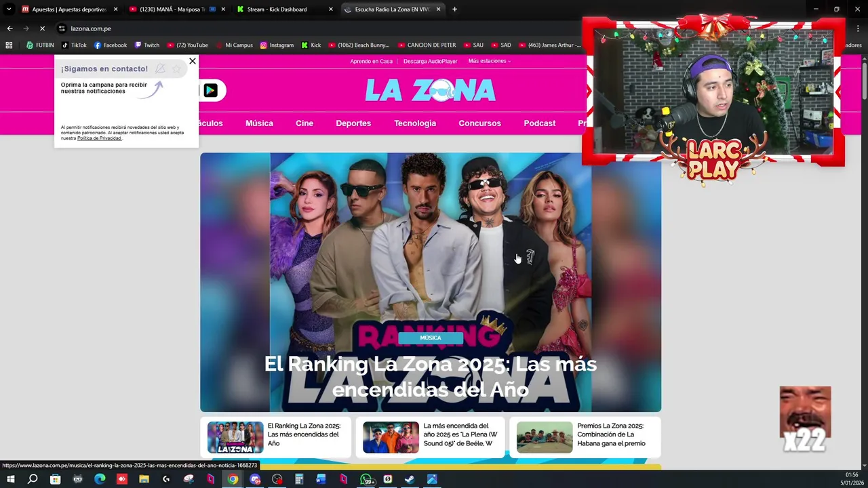Viewport: 868px width, 488px height.
Task: Open the Aprendo en Casa link
Action: (x=371, y=61)
